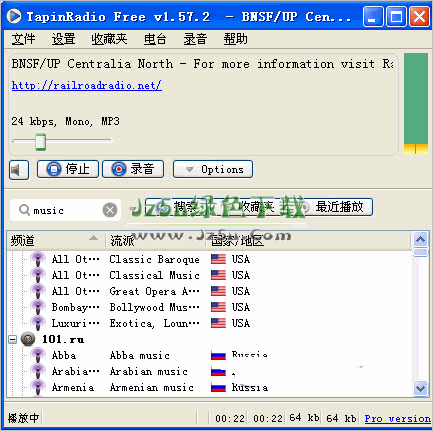Switch to 最近播放 tab button
This screenshot has height=431, width=433.
click(335, 207)
